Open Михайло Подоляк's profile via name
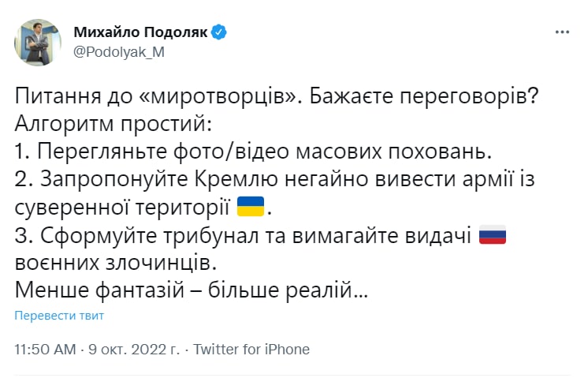The width and height of the screenshot is (588, 378). pos(140,32)
